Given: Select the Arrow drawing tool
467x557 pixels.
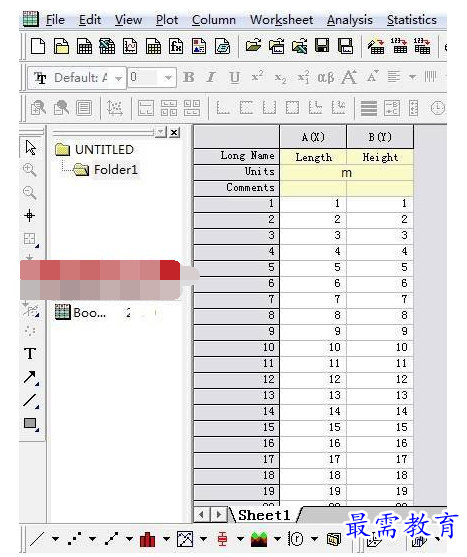Looking at the screenshot, I should coord(31,377).
